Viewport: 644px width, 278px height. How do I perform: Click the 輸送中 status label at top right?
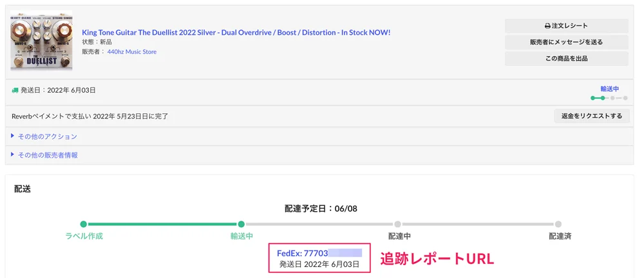[x=609, y=89]
